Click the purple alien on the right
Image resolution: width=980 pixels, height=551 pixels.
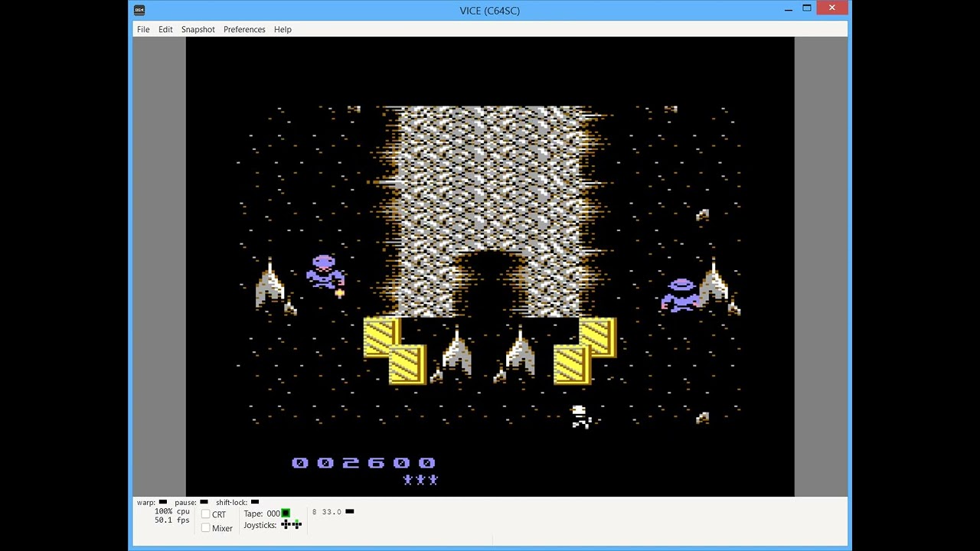pos(681,295)
